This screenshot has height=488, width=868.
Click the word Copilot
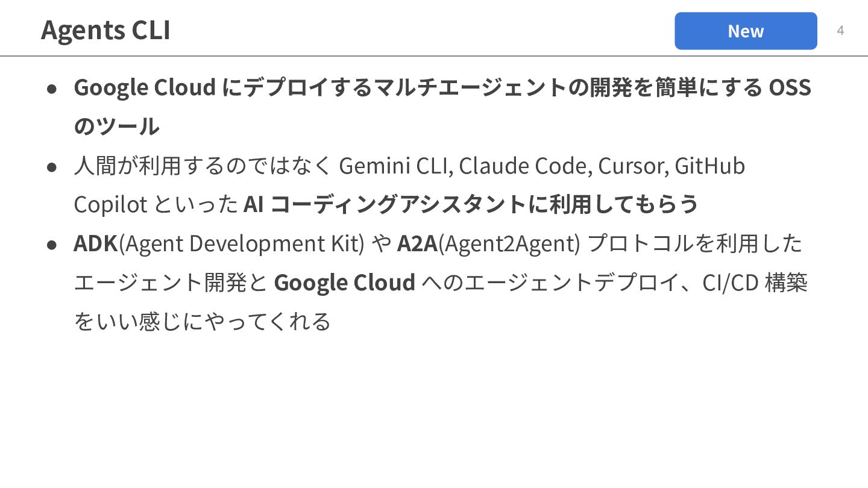coord(110,205)
